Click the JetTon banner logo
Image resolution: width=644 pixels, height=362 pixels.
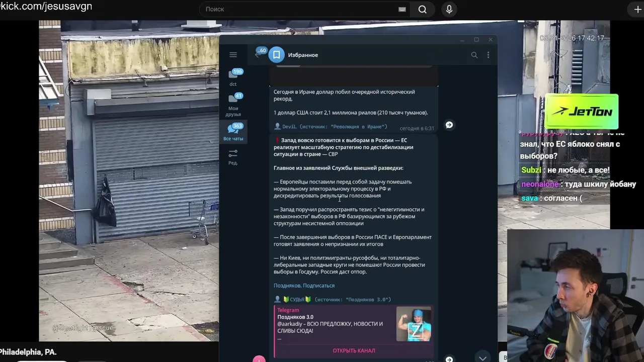582,112
